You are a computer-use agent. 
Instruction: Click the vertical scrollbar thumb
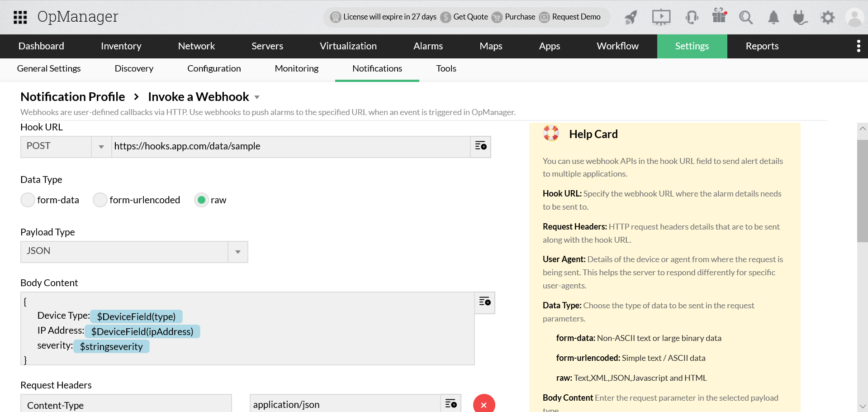pyautogui.click(x=862, y=191)
